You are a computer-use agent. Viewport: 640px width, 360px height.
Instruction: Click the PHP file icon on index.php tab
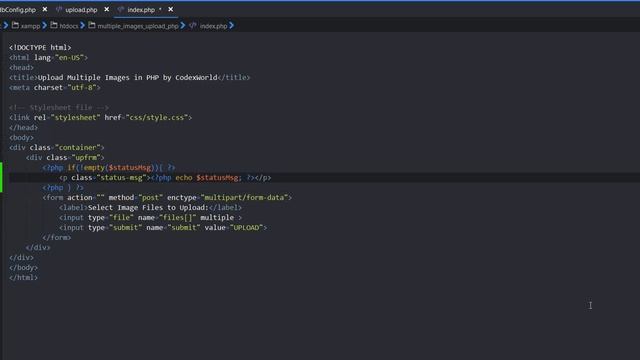pyautogui.click(x=121, y=9)
